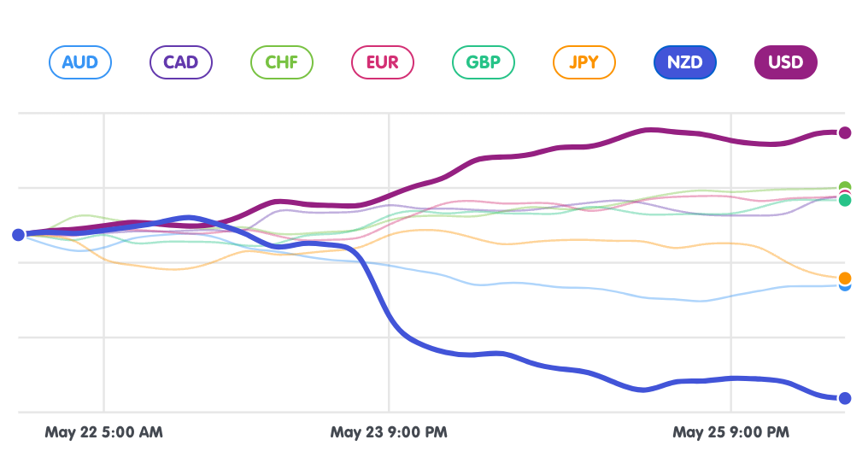This screenshot has width=868, height=475.
Task: Deselect the highlighted USD pill
Action: click(x=785, y=62)
